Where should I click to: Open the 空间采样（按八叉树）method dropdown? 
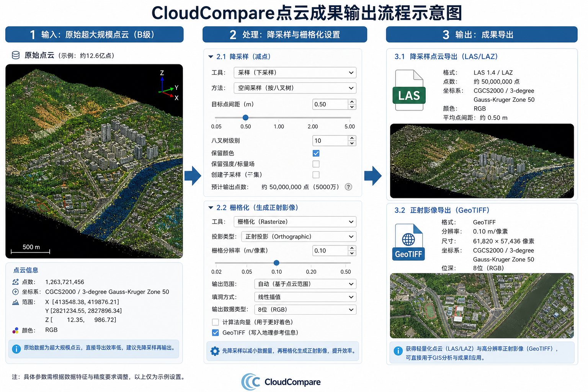tap(295, 88)
